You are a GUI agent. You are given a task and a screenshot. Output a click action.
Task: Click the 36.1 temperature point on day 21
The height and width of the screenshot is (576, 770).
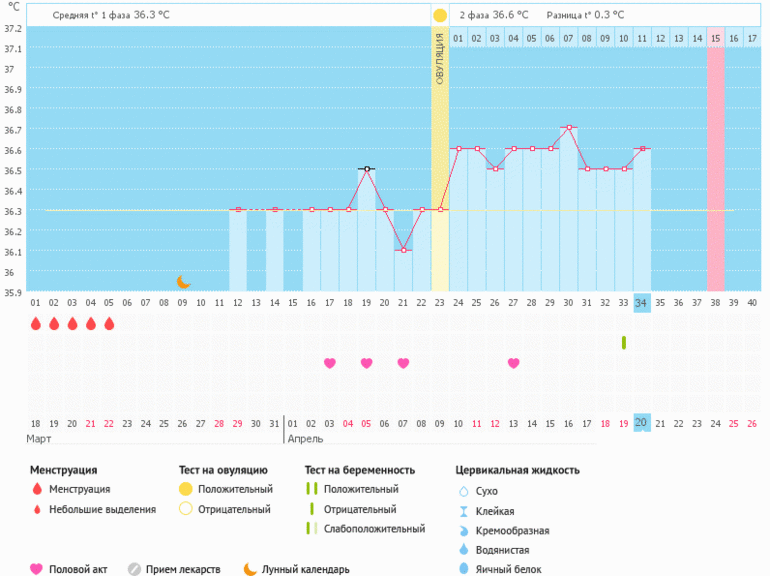(403, 250)
